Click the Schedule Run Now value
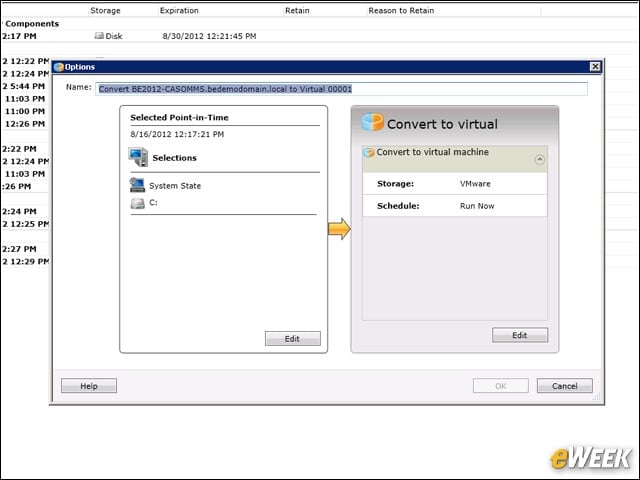This screenshot has width=640, height=480. pos(477,206)
